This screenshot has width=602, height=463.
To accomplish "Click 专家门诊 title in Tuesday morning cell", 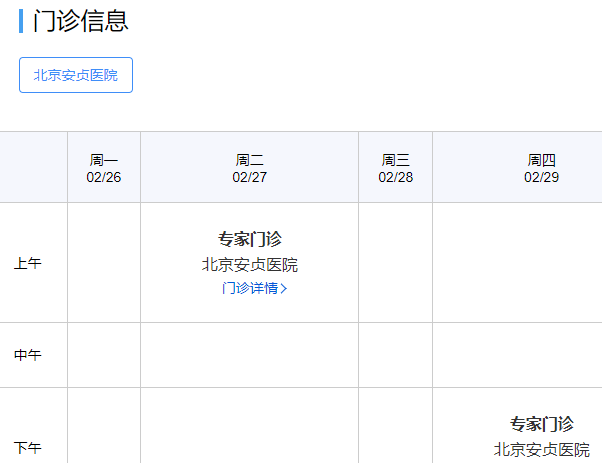I will [250, 239].
